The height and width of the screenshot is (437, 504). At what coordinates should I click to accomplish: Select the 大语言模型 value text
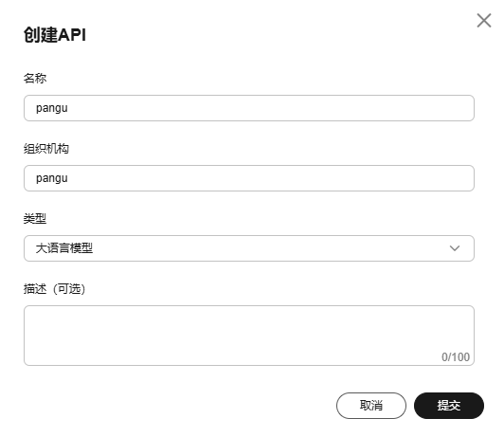pos(64,248)
